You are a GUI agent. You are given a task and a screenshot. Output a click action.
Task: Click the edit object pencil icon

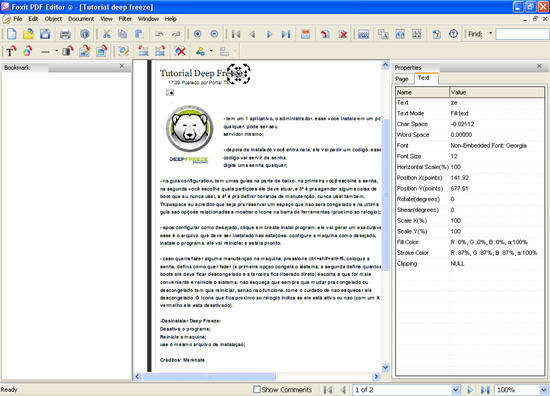point(123,52)
